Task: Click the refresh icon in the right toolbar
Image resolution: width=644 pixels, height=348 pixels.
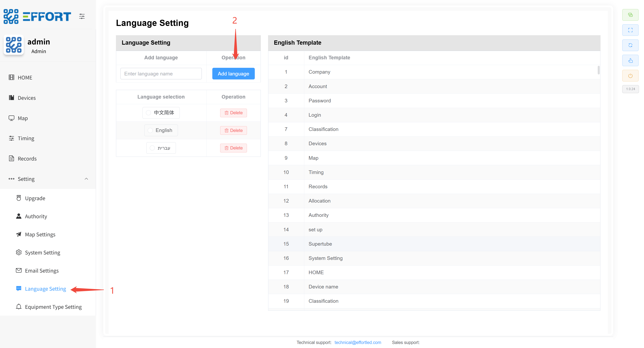Action: click(630, 45)
